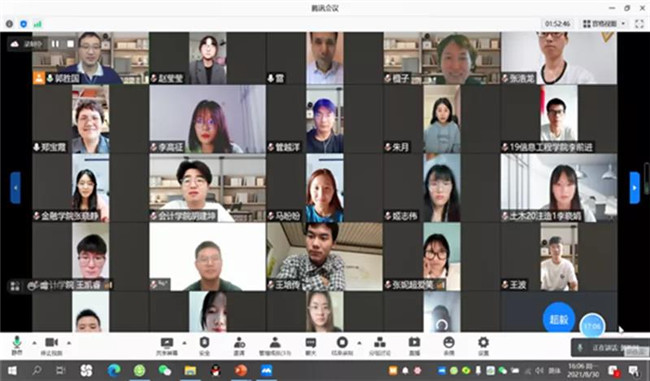Mute the microphone in the meeting toolbar
The width and height of the screenshot is (650, 381).
click(17, 346)
